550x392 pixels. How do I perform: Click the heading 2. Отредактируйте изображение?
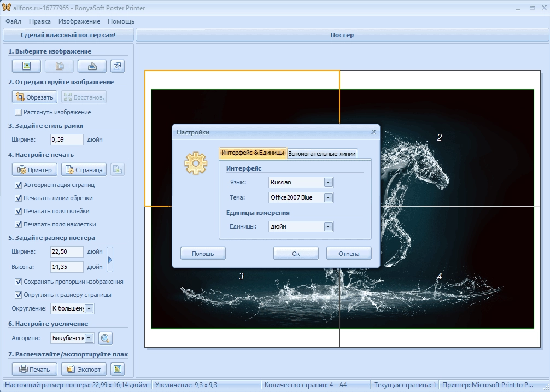(x=61, y=82)
